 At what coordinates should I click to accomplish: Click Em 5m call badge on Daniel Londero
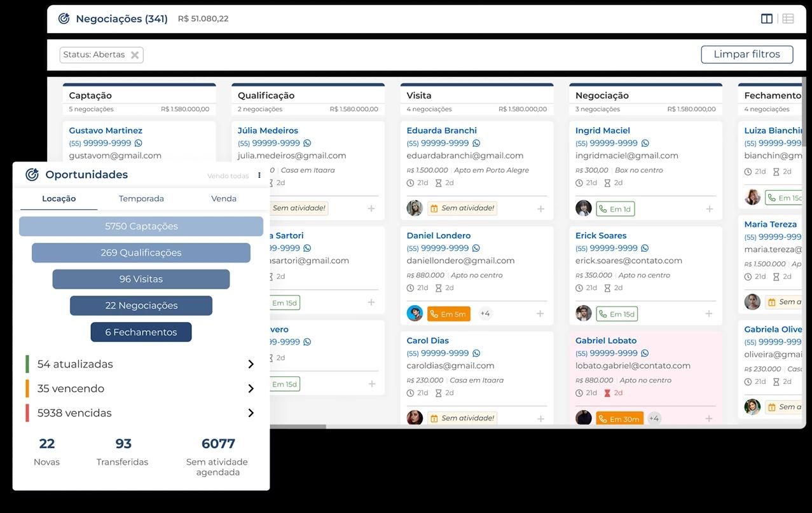coord(449,313)
